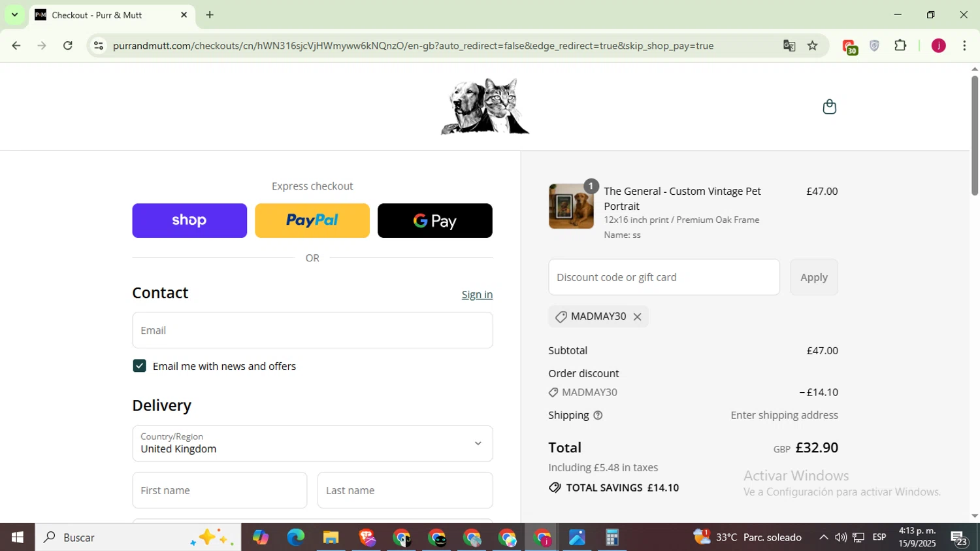Open the browser extensions puzzle icon
The height and width of the screenshot is (551, 980).
(900, 46)
